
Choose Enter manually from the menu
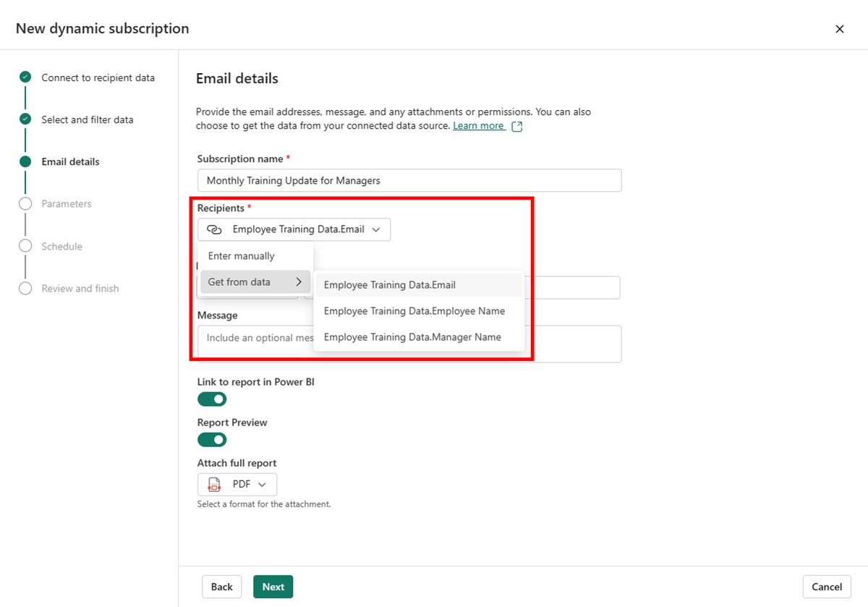click(242, 256)
